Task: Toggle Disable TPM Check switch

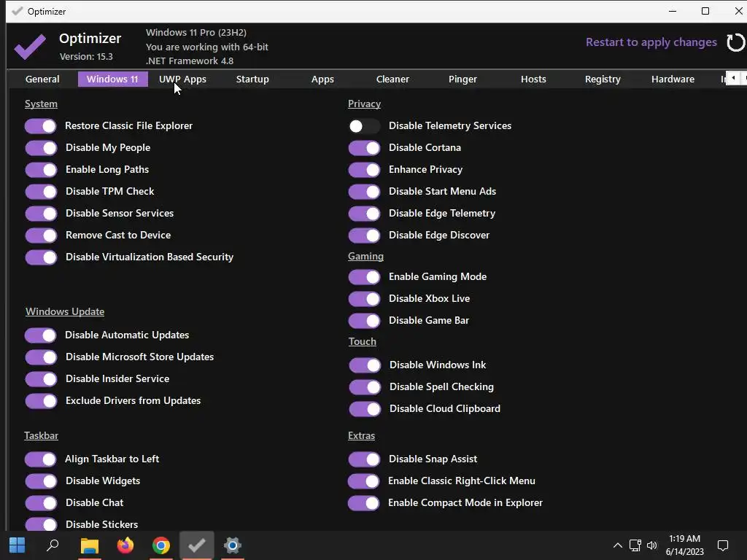Action: (x=41, y=192)
